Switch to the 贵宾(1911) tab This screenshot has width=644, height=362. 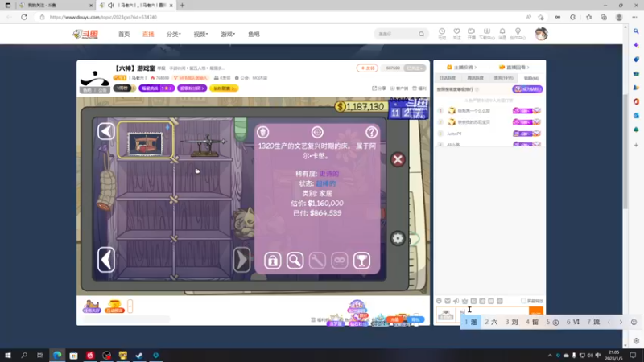point(504,78)
